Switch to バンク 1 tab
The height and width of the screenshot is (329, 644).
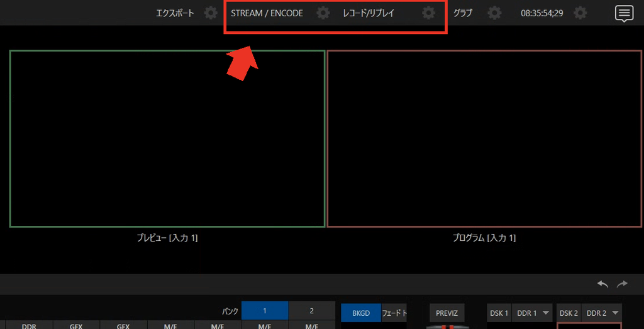click(x=265, y=311)
